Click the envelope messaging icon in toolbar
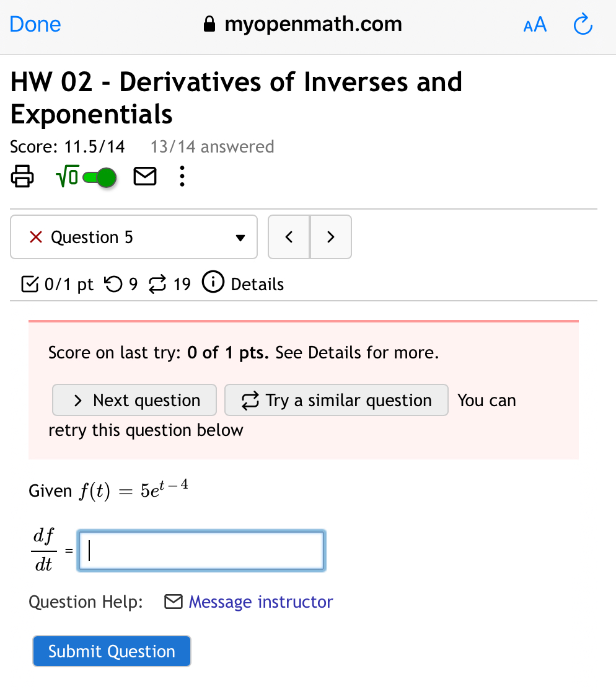Image resolution: width=616 pixels, height=697 pixels. [x=145, y=176]
